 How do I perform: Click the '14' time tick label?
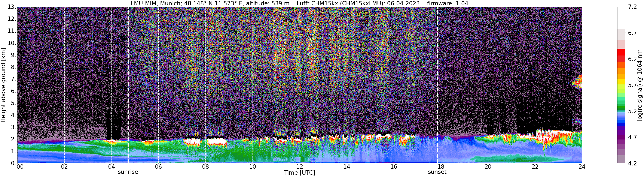[x=347, y=167]
